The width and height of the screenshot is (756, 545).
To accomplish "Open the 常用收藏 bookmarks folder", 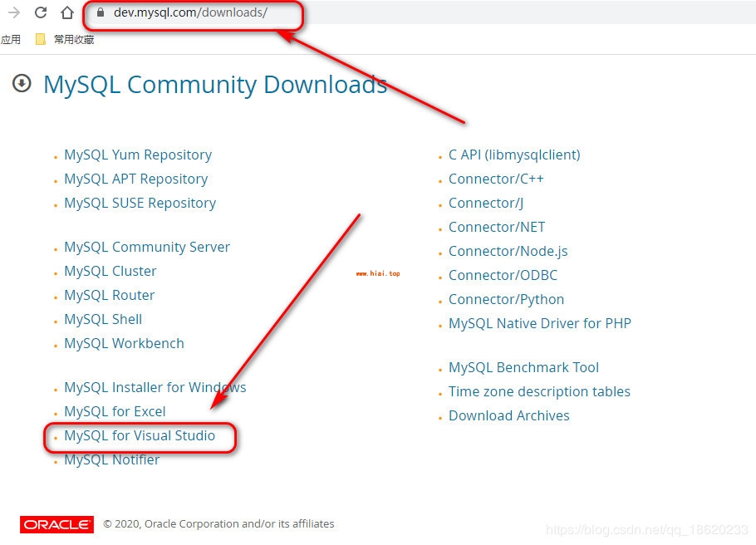I will click(74, 40).
